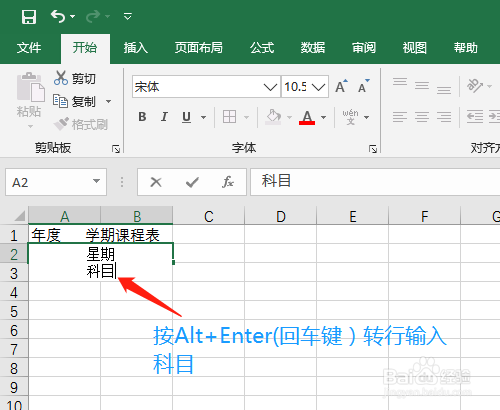500x410 pixels.
Task: Open the 宋体 font name dropdown
Action: click(x=270, y=87)
